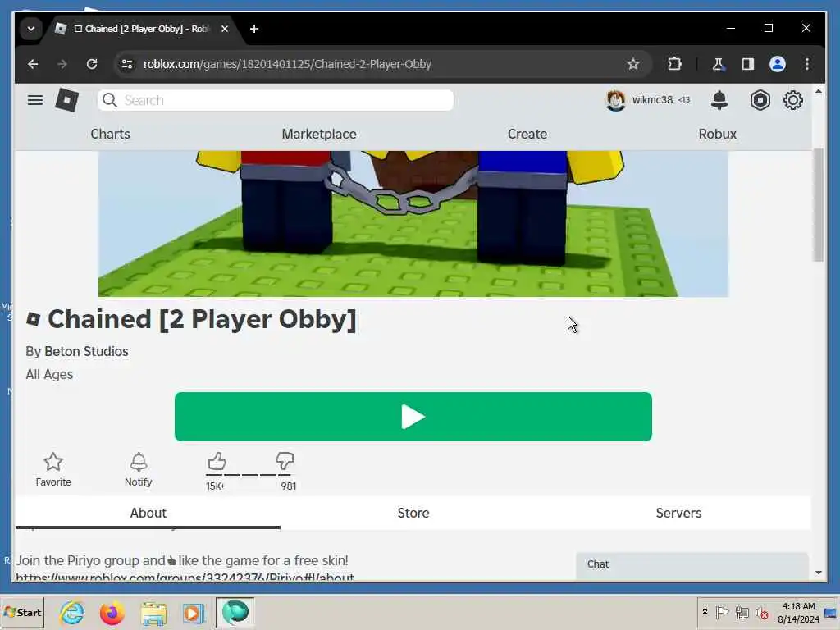Screen dimensions: 840x630
Task: Open Chrome three-dot menu
Action: pos(807,64)
